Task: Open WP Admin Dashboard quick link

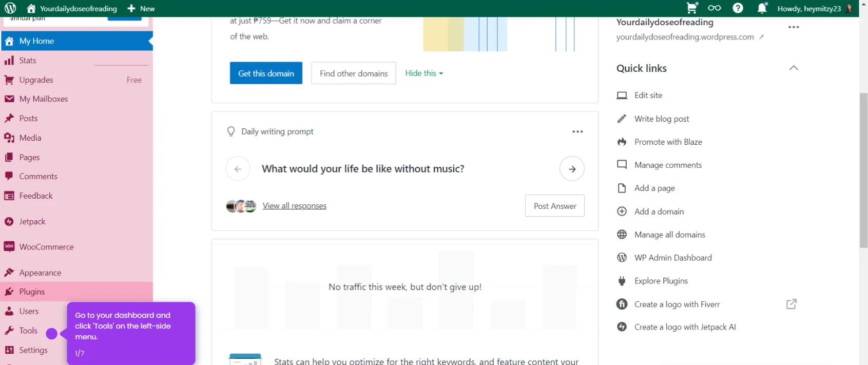Action: tap(673, 258)
